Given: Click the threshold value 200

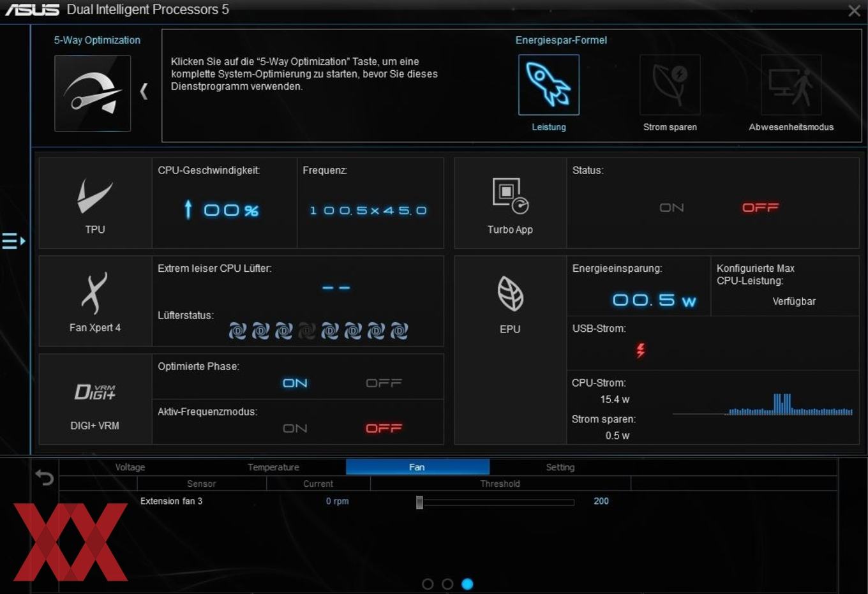Looking at the screenshot, I should tap(601, 501).
